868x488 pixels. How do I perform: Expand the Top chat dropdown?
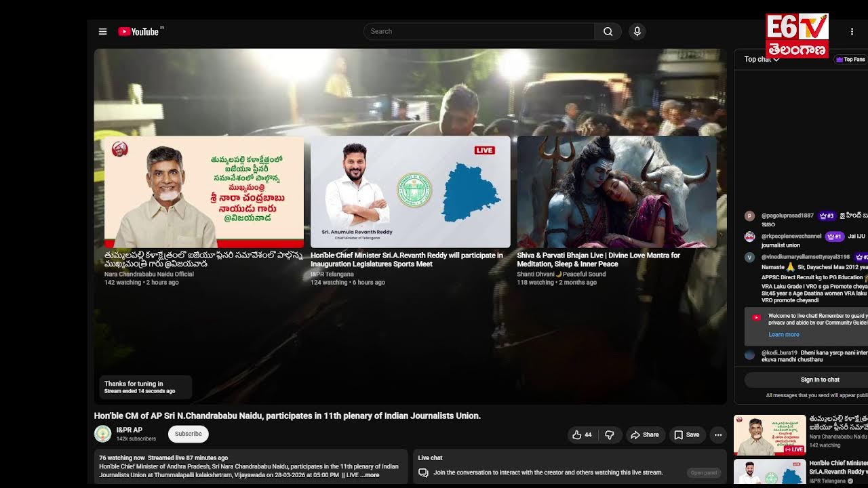[762, 59]
